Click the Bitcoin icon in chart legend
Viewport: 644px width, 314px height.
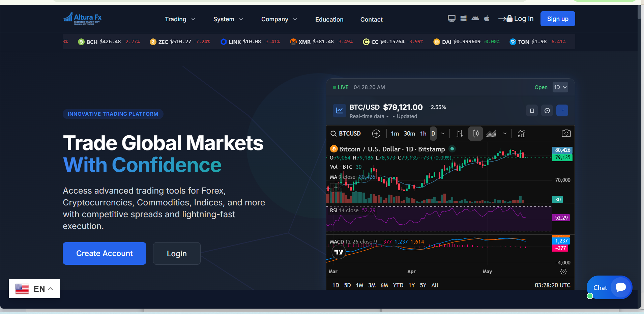(x=334, y=149)
